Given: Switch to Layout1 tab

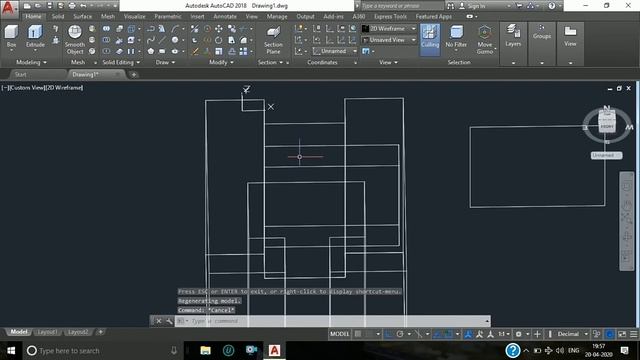Looking at the screenshot, I should [47, 332].
